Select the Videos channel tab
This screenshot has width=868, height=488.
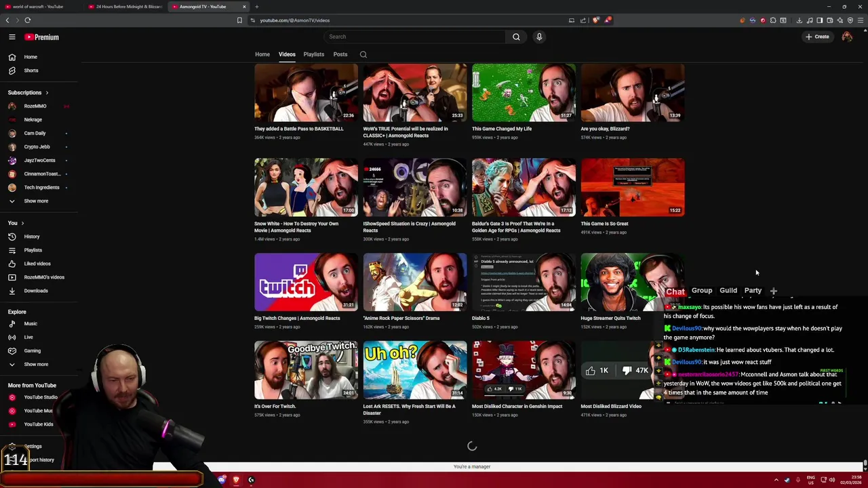(287, 54)
